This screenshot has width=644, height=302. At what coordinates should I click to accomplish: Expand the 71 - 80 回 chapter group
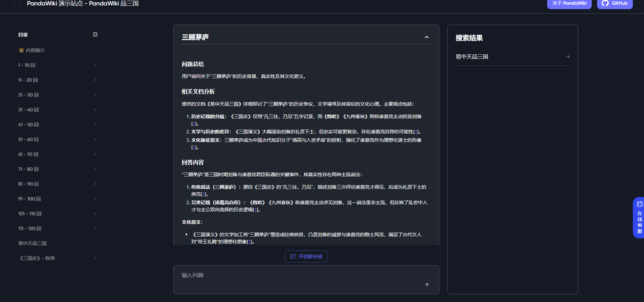tap(95, 169)
